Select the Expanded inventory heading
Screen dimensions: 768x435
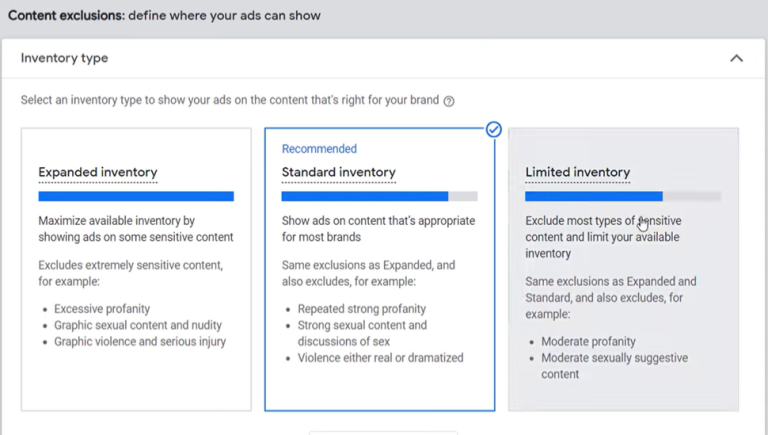pos(98,172)
